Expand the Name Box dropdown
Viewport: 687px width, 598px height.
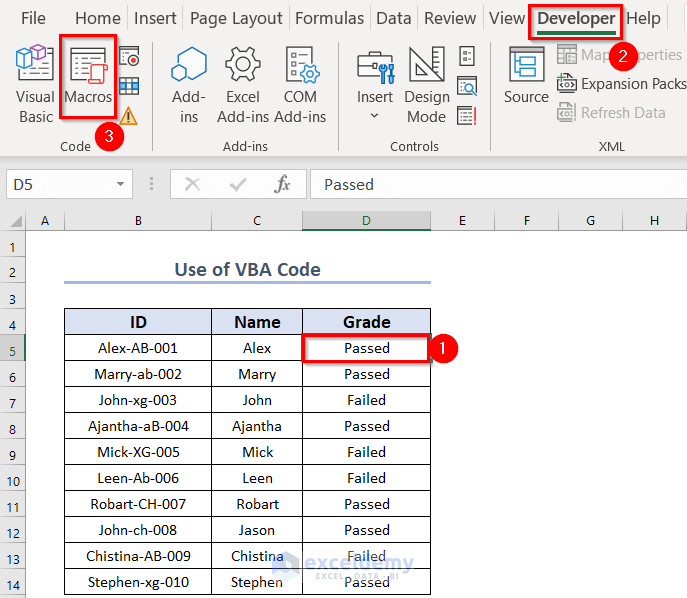[x=120, y=184]
